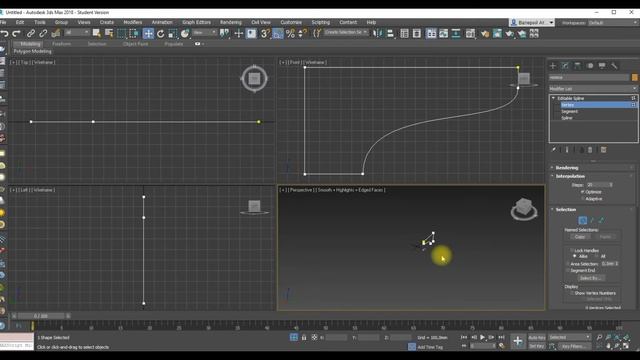
Task: Click the named selections Copy button
Action: tap(580, 237)
